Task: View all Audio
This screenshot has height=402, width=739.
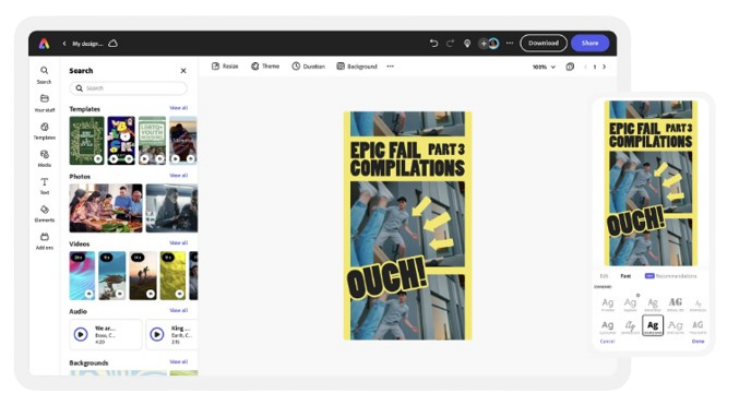Action: tap(179, 310)
